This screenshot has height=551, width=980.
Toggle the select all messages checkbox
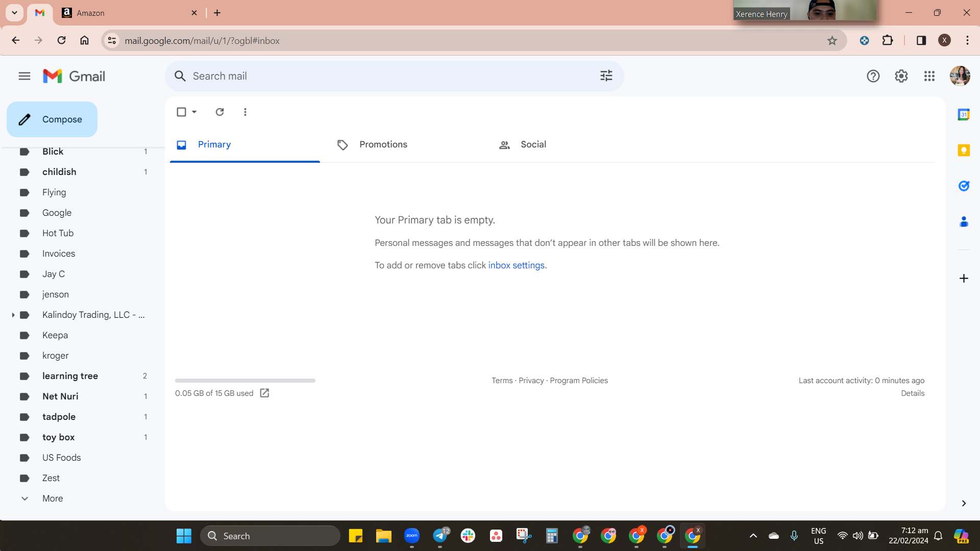pos(181,112)
